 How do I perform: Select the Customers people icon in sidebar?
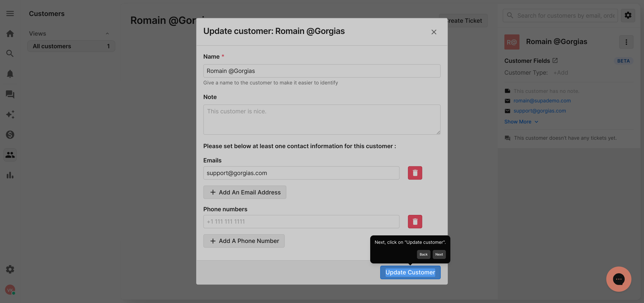point(10,155)
